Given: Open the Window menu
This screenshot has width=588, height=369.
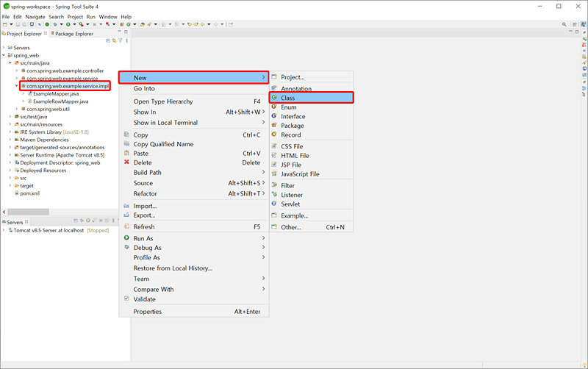Looking at the screenshot, I should [108, 17].
